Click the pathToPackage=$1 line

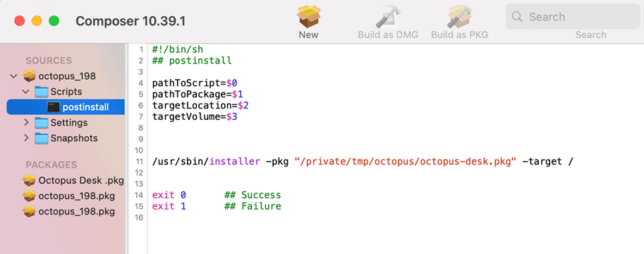pyautogui.click(x=198, y=95)
